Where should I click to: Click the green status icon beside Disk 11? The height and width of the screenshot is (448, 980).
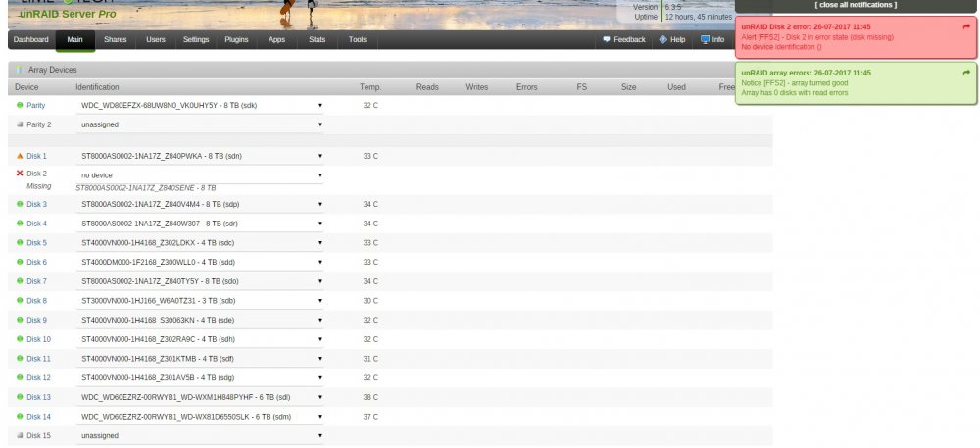point(20,359)
